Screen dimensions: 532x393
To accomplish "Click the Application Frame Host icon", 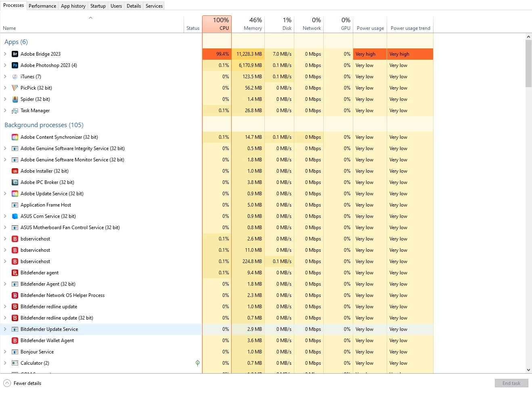I will (15, 205).
